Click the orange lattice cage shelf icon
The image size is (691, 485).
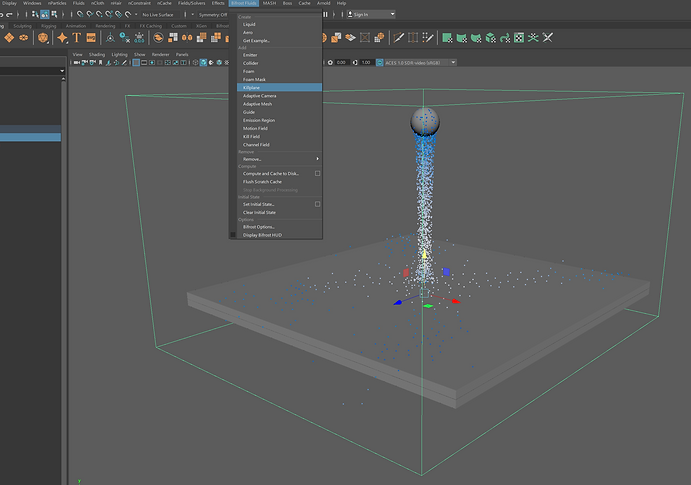(365, 38)
